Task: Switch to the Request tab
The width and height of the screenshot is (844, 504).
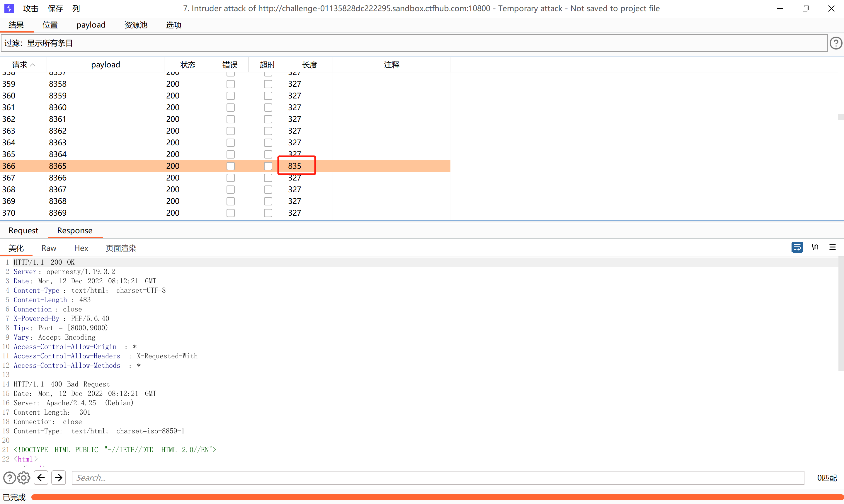Action: [x=23, y=231]
